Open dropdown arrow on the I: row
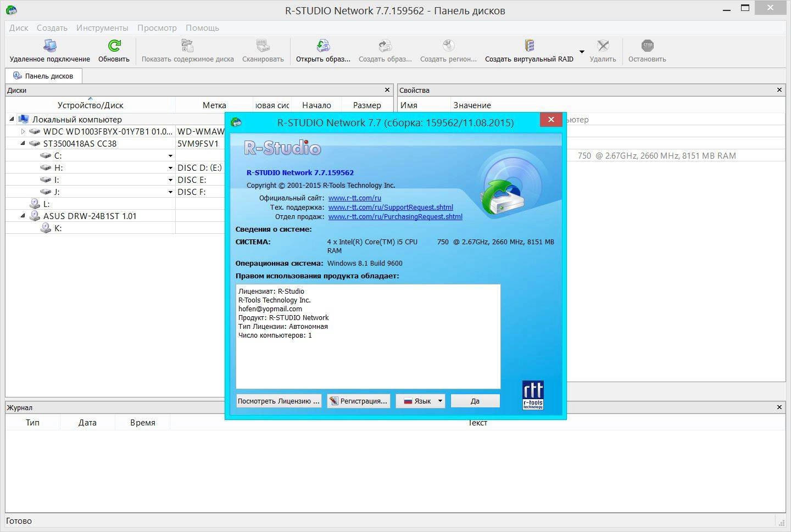 pos(170,180)
